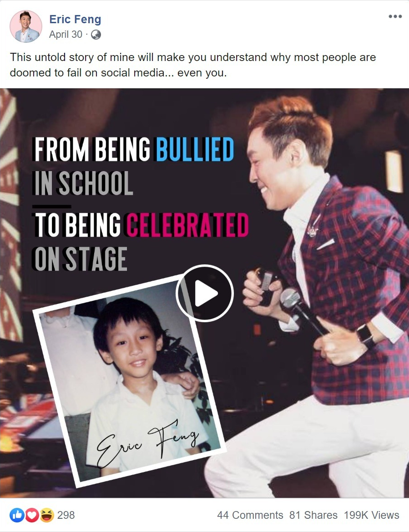Image resolution: width=409 pixels, height=532 pixels.
Task: View the 81 Shares list
Action: pos(313,515)
